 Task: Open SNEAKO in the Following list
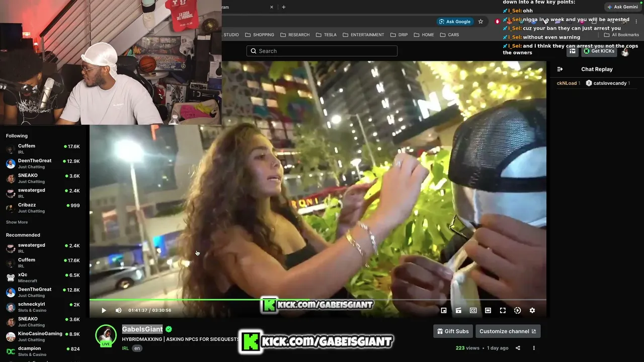tap(43, 178)
